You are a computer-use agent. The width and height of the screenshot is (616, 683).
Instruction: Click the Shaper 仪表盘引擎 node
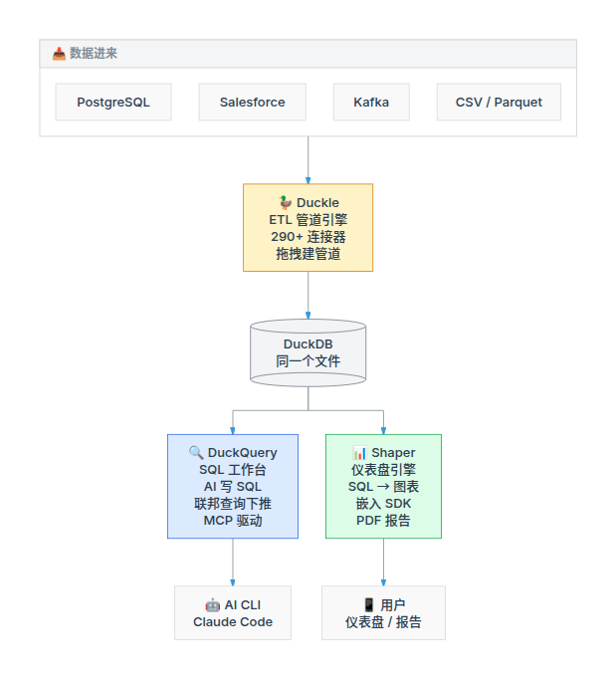tap(383, 487)
